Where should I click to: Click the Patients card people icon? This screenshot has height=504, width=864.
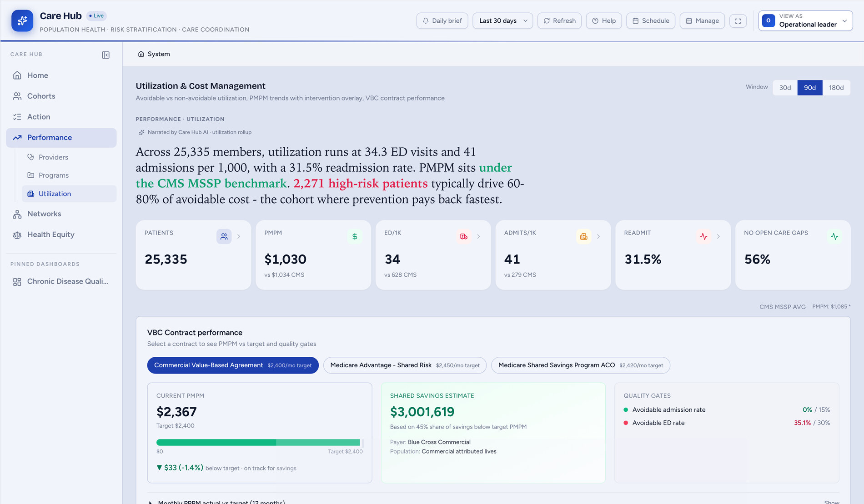[224, 236]
